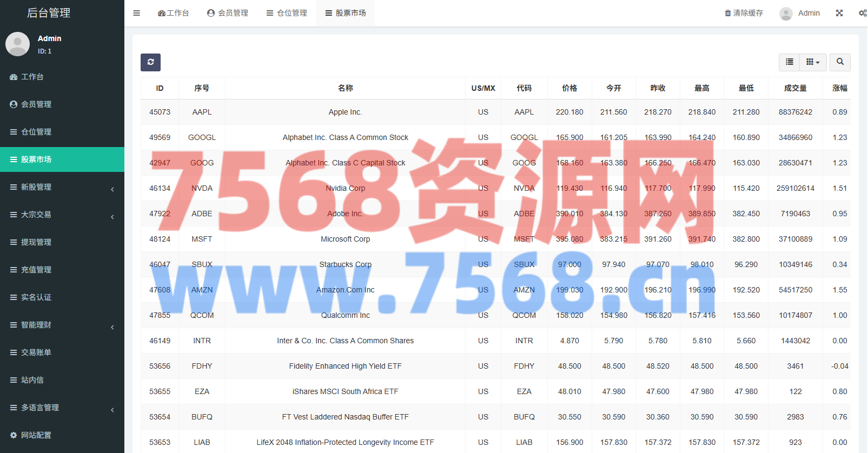Click the refresh table button
This screenshot has width=868, height=453.
click(150, 62)
